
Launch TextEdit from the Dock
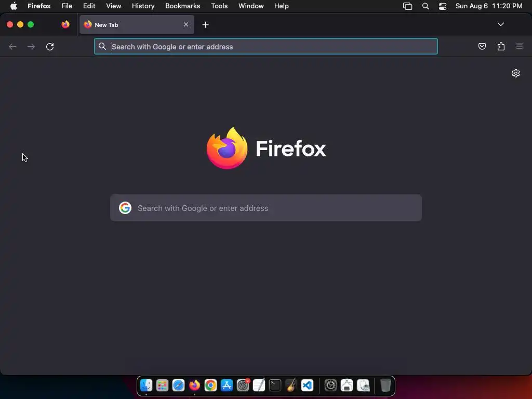259,385
